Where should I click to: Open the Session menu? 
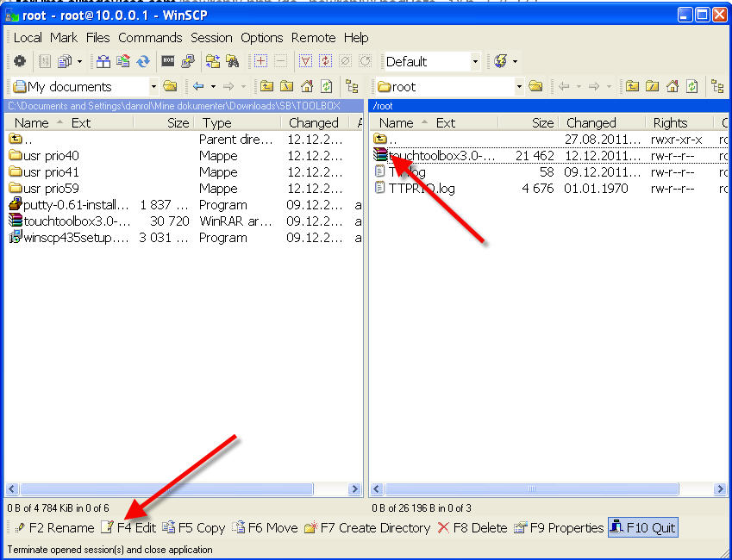pyautogui.click(x=211, y=37)
